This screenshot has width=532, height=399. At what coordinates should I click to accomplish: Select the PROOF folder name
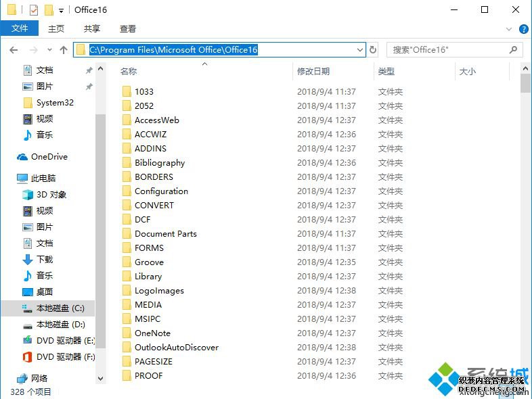(x=149, y=376)
